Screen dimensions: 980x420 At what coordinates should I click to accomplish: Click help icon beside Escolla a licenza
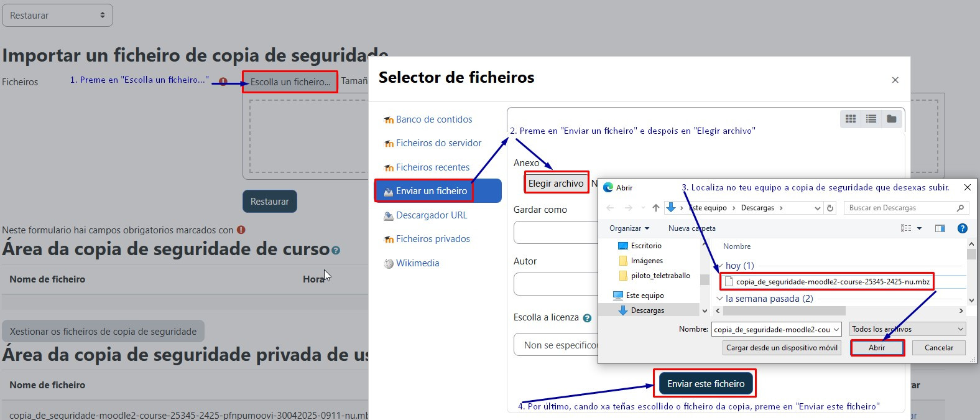tap(587, 318)
